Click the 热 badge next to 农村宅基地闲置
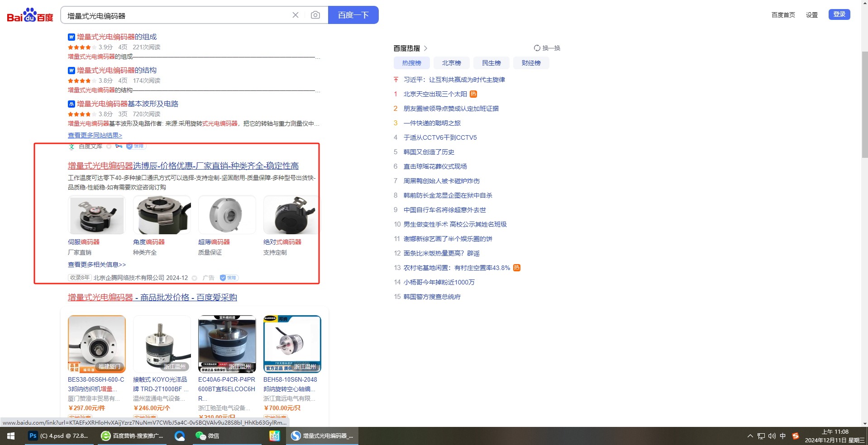Screen dimensions: 868x445 (x=517, y=268)
